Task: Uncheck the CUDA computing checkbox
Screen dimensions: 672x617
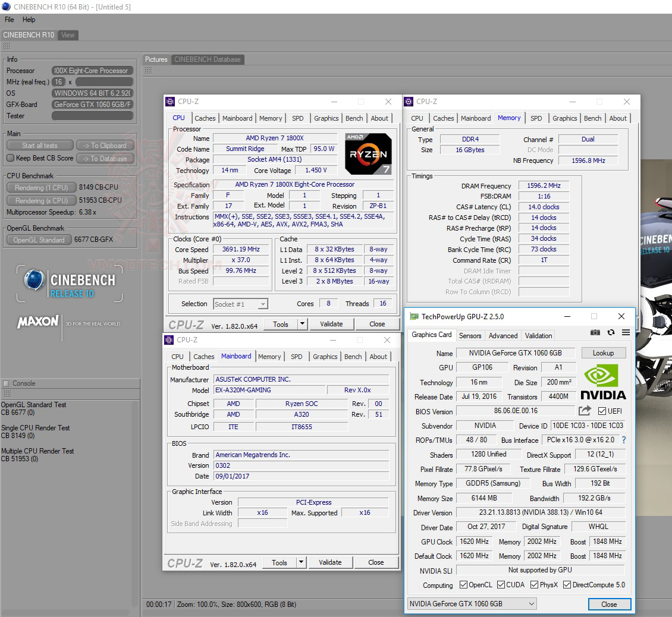Action: coord(500,584)
